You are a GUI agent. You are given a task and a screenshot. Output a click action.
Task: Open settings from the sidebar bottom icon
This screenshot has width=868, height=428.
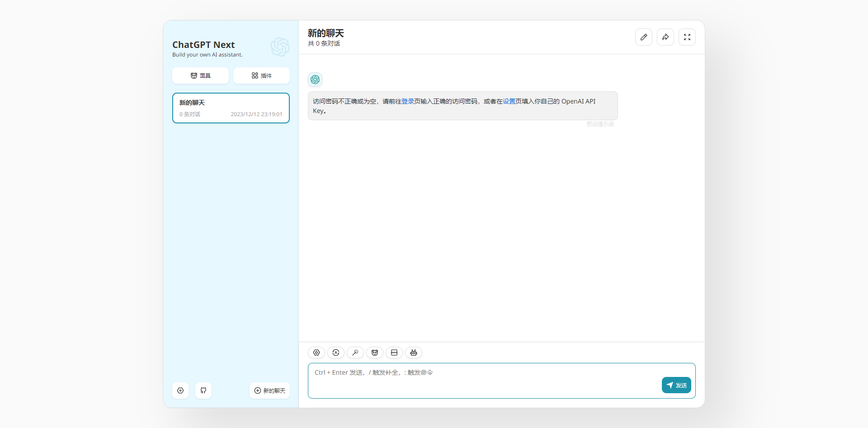point(180,390)
